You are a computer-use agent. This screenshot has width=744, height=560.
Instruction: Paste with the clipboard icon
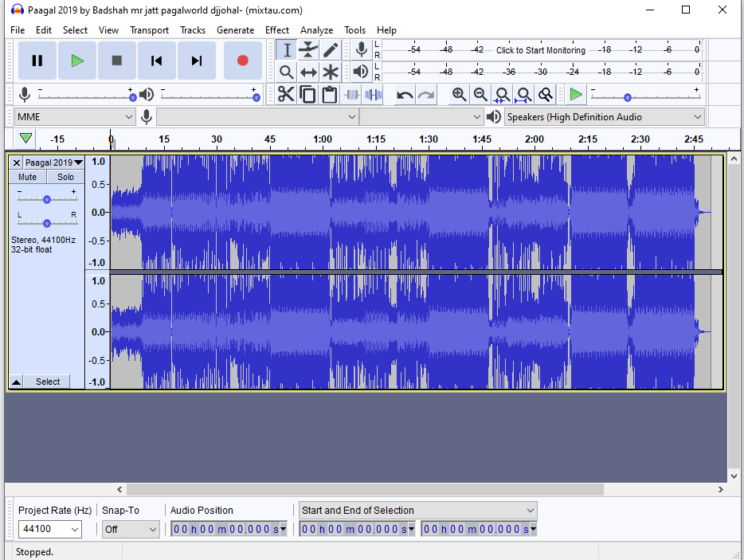pyautogui.click(x=330, y=95)
